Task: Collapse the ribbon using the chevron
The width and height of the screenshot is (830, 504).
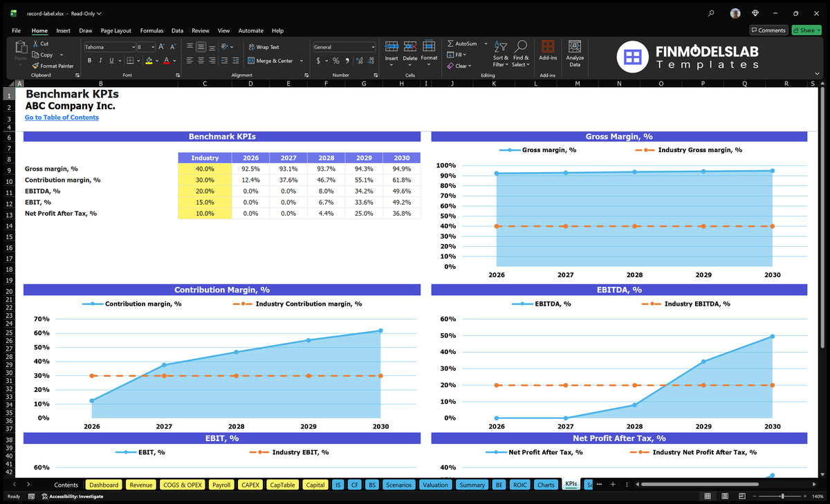Action: [818, 73]
